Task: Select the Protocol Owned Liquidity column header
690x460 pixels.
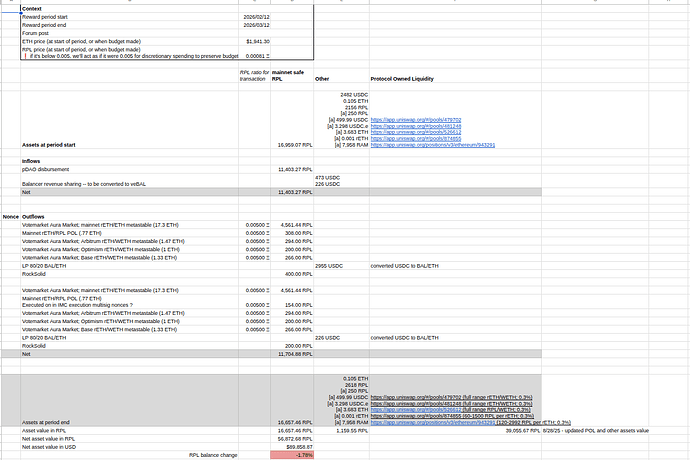Action: tap(455, 75)
